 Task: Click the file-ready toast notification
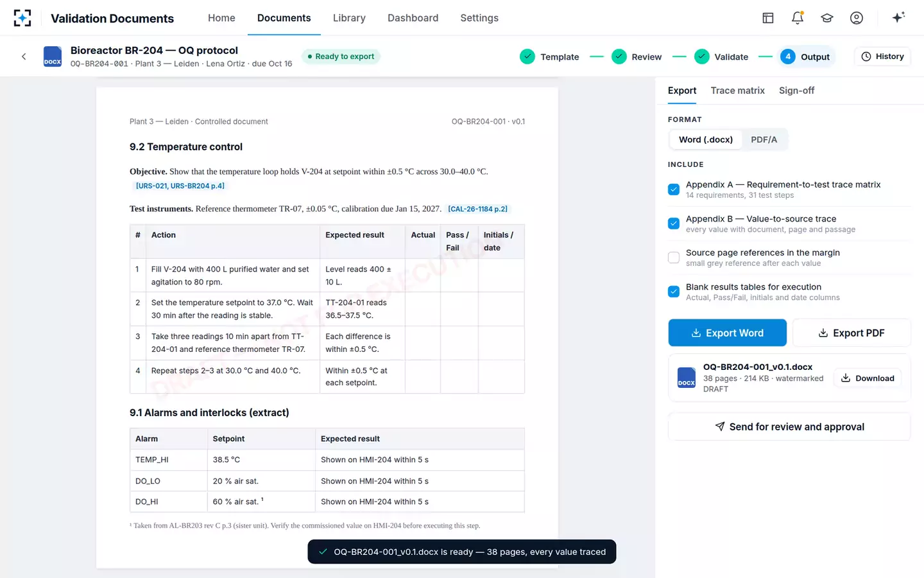click(462, 552)
